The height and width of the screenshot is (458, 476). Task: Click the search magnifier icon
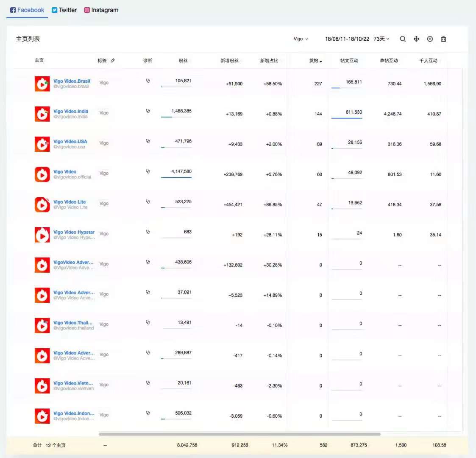point(403,39)
